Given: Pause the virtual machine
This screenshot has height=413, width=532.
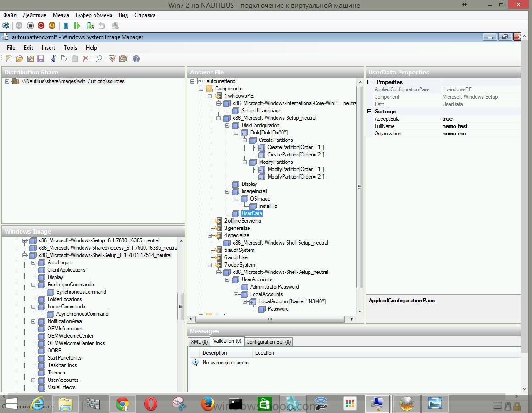Looking at the screenshot, I should [66, 26].
